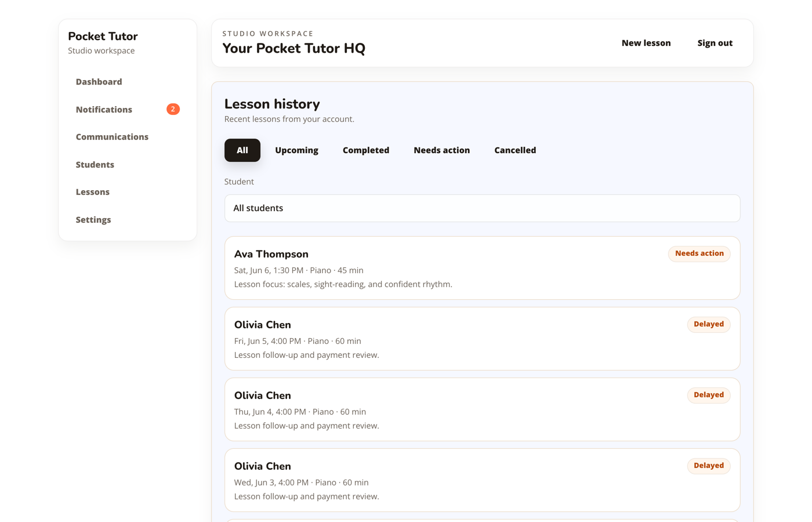812x522 pixels.
Task: Select the All filter tab
Action: (242, 150)
